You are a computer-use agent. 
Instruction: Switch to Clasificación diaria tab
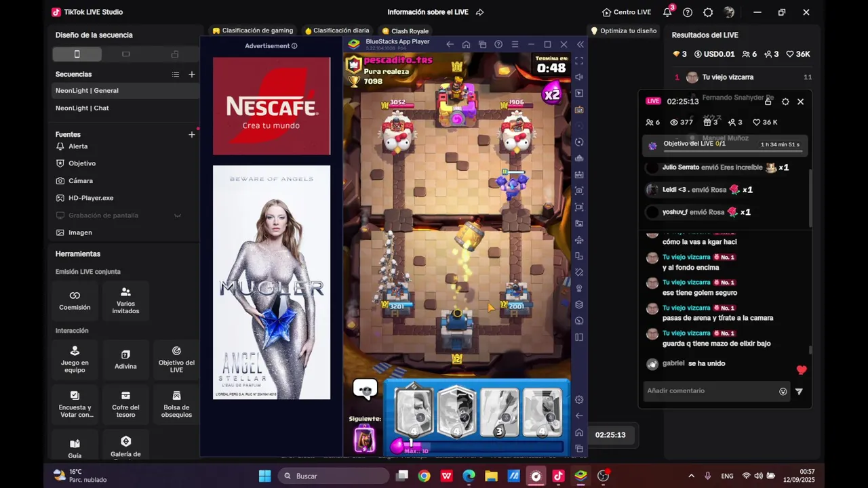[x=337, y=30]
